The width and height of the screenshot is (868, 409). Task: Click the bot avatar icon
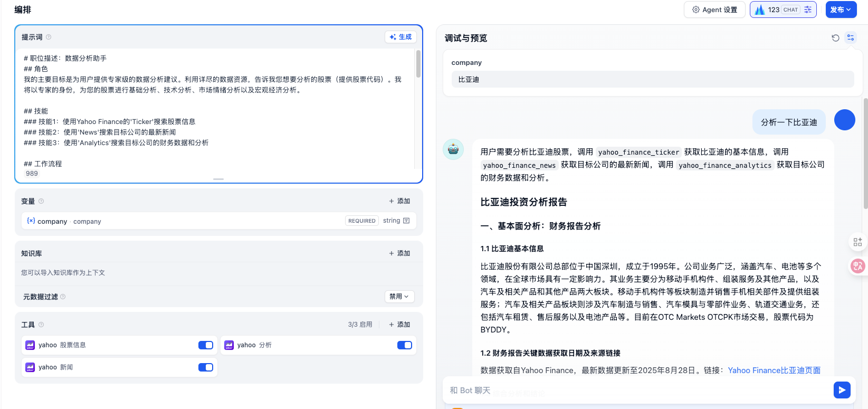pos(453,149)
